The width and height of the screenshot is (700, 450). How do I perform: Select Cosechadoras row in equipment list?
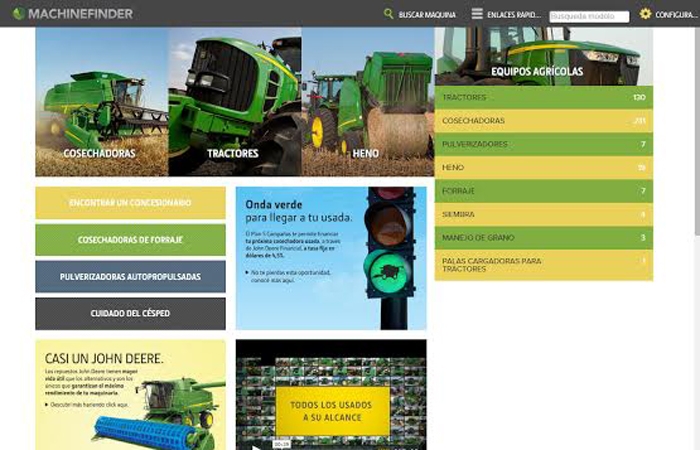[544, 121]
